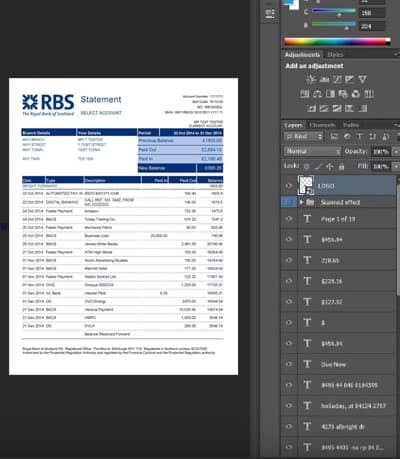Screen dimensions: 400x459
Task: Click the B value field showing 204
Action: (x=372, y=26)
